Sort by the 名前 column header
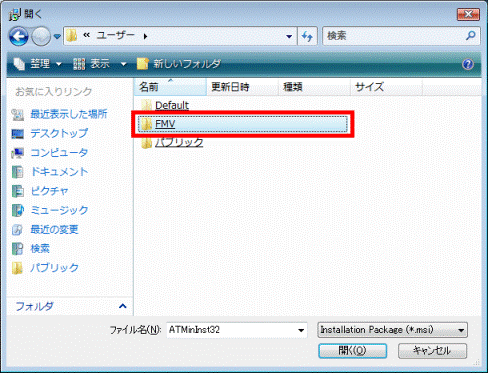This screenshot has height=373, width=488. (170, 87)
